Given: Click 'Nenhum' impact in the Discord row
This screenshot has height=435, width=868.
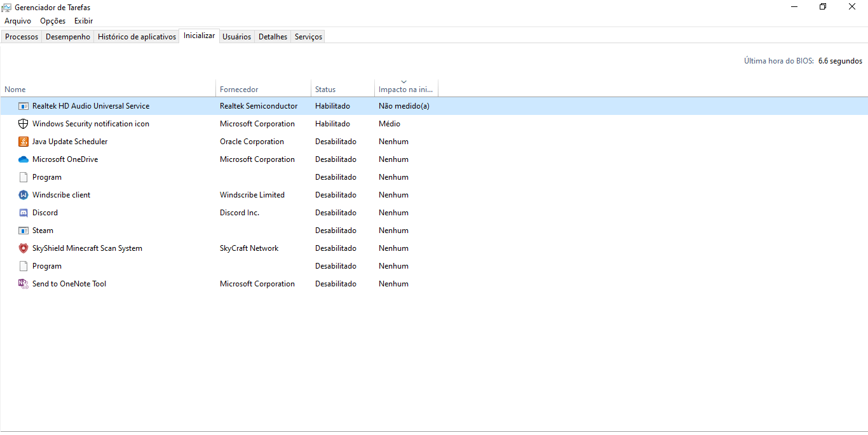Looking at the screenshot, I should point(393,213).
